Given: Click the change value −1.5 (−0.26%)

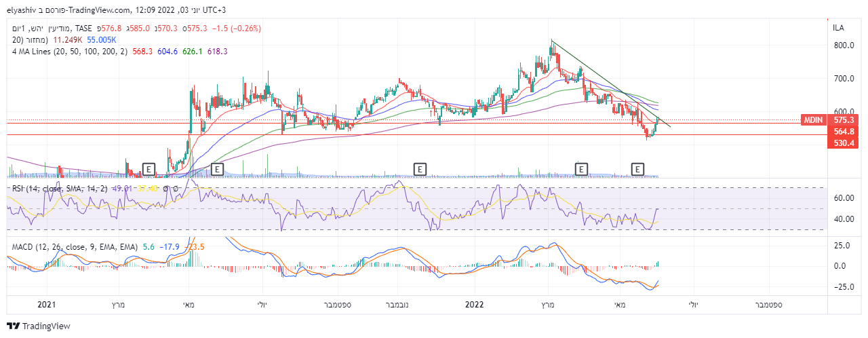Looking at the screenshot, I should [237, 28].
